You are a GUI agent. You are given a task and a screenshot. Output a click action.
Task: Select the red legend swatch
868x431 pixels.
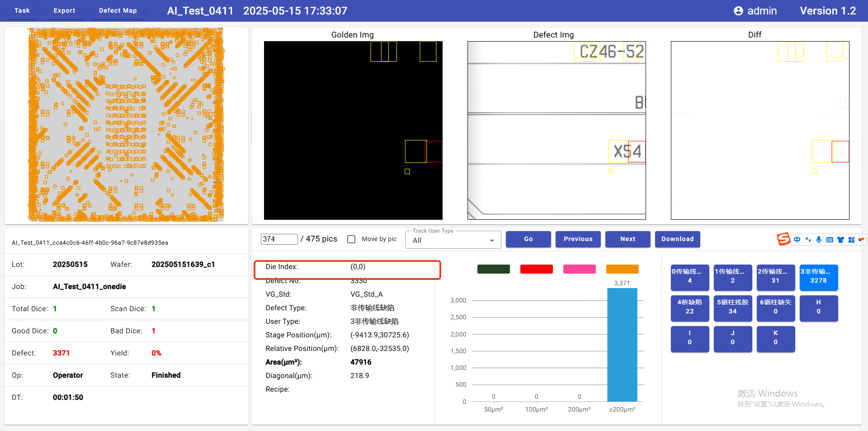[537, 269]
